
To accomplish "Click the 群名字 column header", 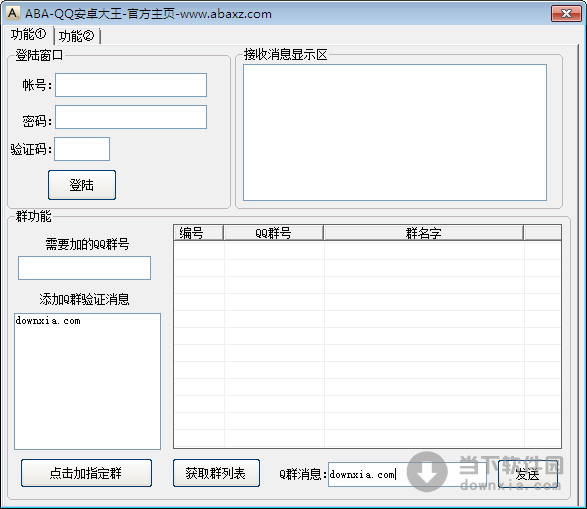I will [423, 233].
